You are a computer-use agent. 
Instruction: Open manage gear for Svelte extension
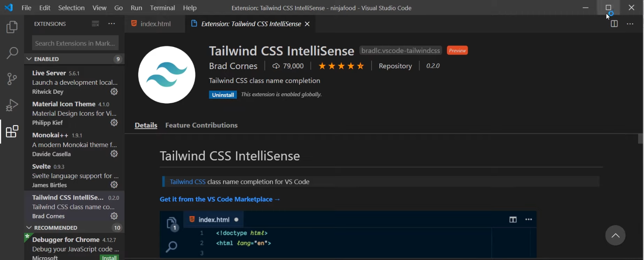114,185
